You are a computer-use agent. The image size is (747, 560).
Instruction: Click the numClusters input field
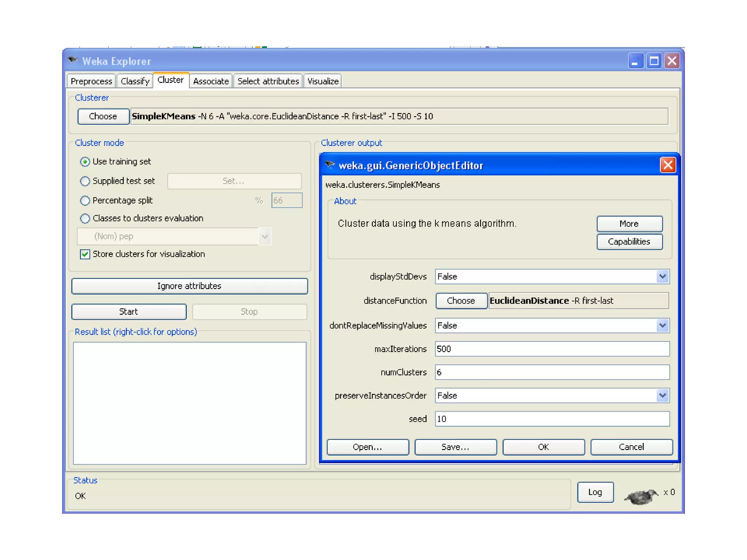click(x=552, y=372)
